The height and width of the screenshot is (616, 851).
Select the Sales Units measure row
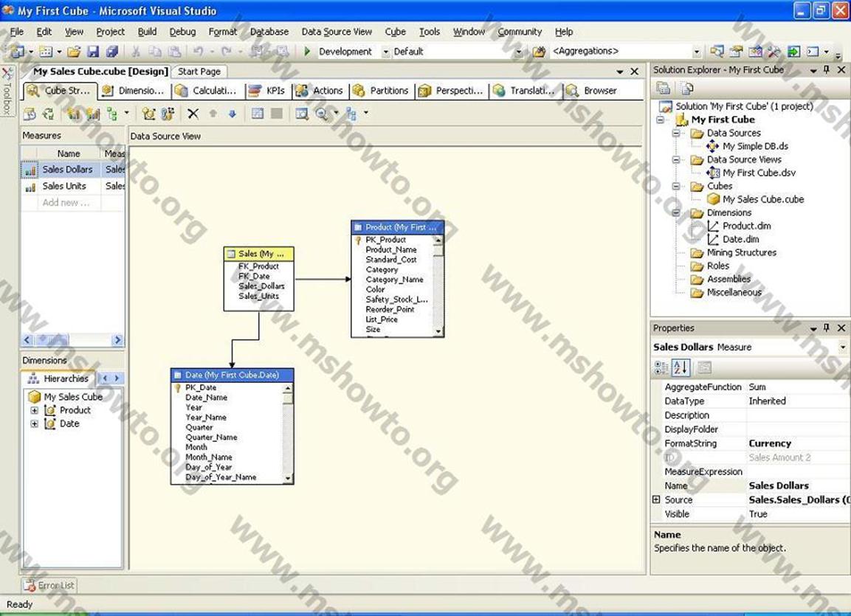click(73, 186)
